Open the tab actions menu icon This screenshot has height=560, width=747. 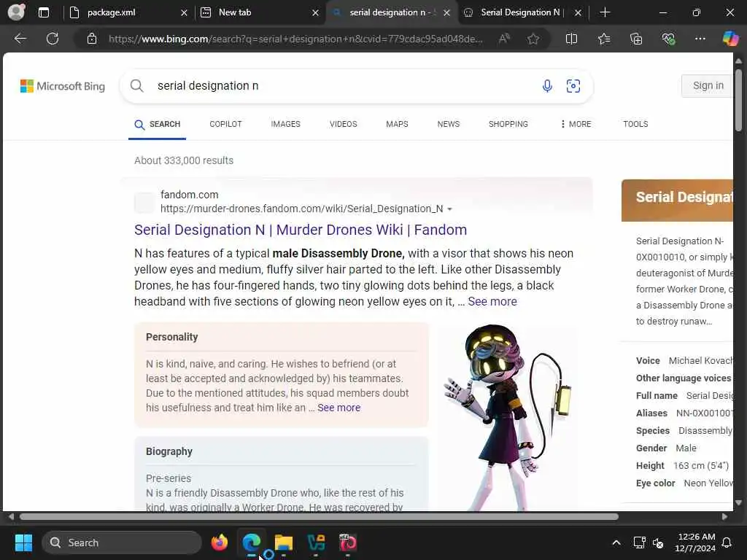click(43, 12)
